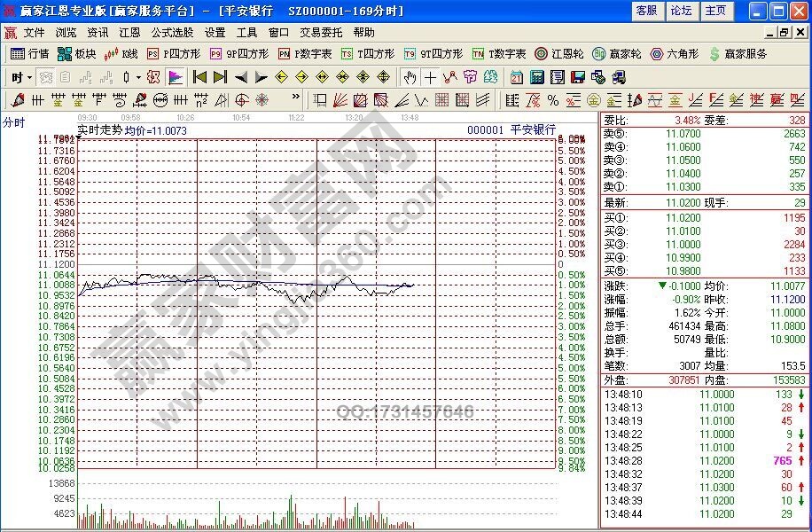The height and width of the screenshot is (532, 812).
Task: Select the 板块 sector icon
Action: point(76,54)
